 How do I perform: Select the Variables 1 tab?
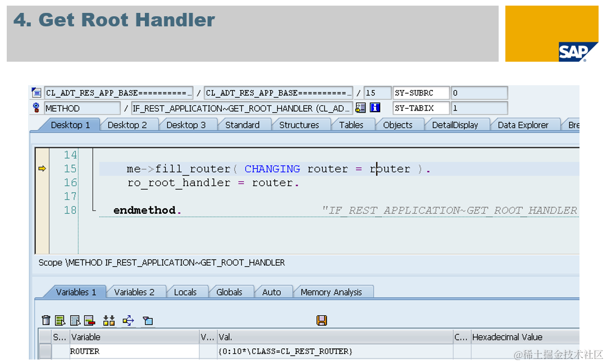(76, 292)
